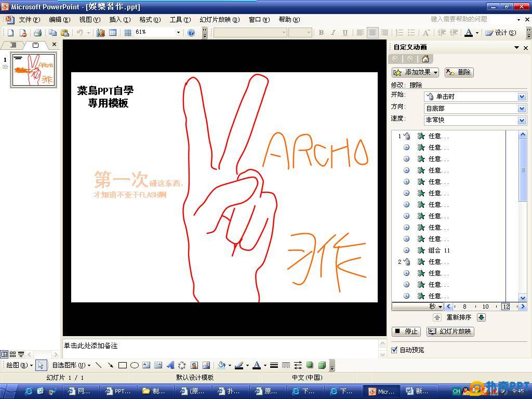Open the Line Style icon

click(x=274, y=365)
